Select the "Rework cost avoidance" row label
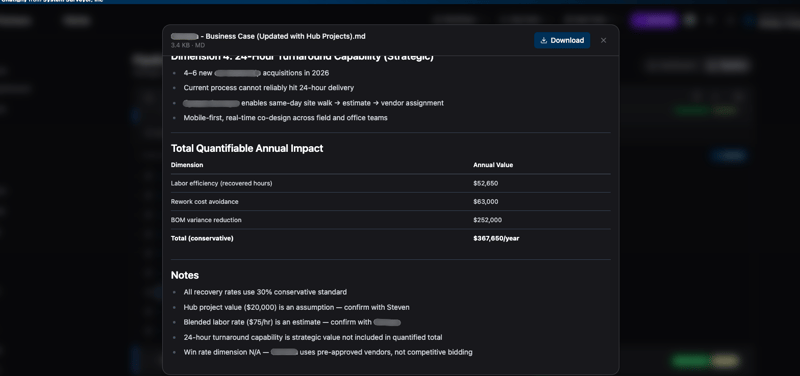This screenshot has height=376, width=800. tap(205, 202)
